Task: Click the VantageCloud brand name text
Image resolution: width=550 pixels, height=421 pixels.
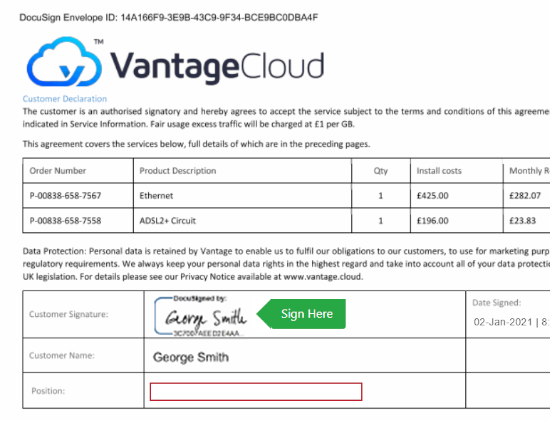Action: click(217, 67)
